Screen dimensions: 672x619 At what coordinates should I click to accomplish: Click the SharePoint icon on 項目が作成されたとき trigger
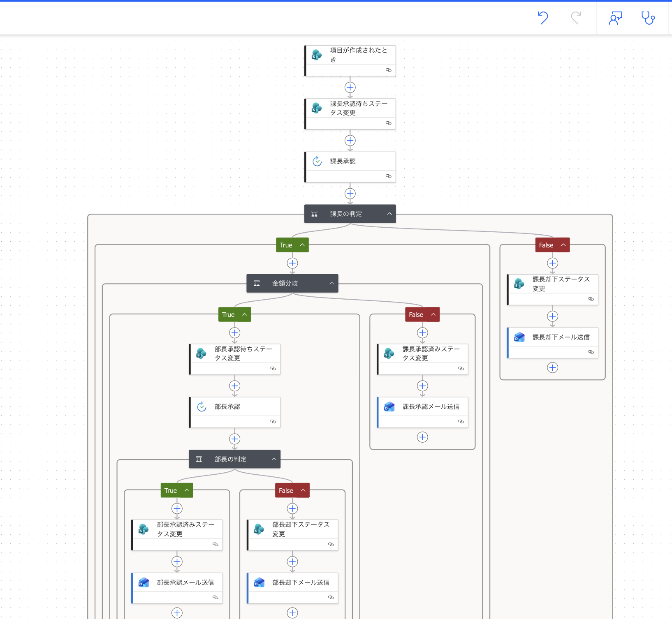point(317,55)
